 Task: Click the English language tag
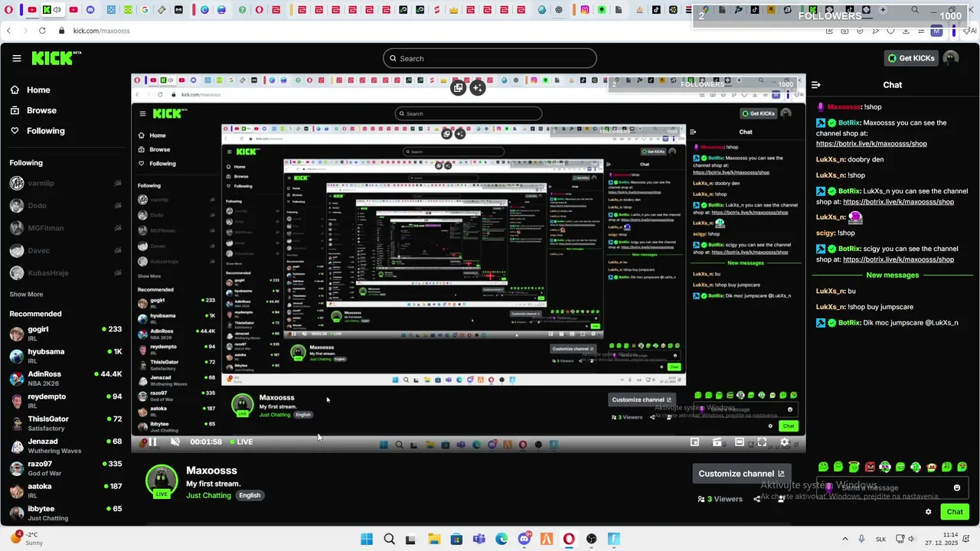pos(250,495)
